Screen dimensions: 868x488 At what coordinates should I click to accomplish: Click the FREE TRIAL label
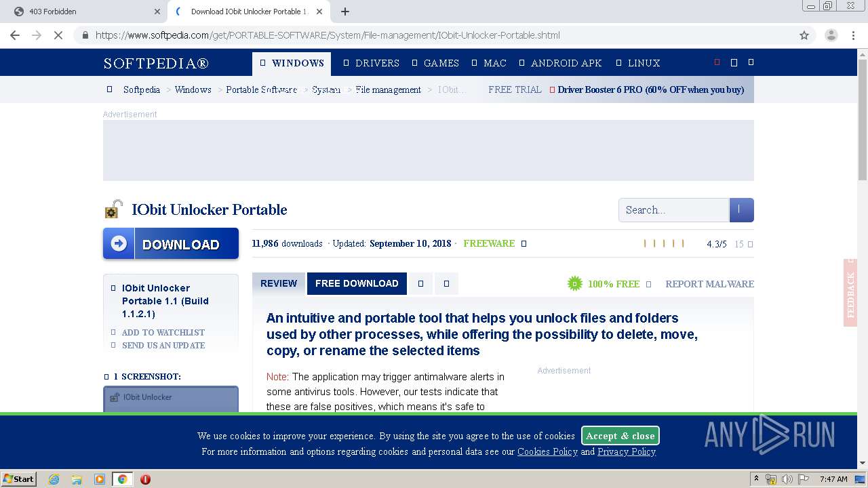tap(515, 89)
